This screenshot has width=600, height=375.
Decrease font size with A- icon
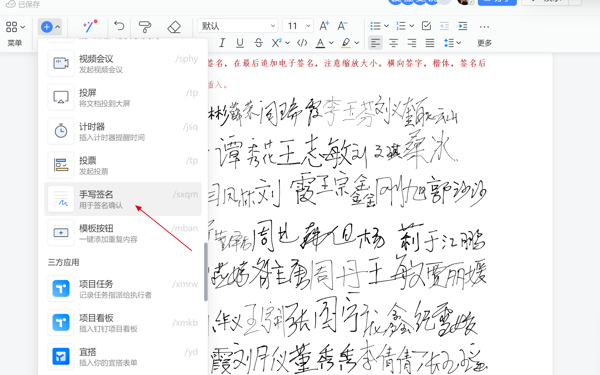342,26
